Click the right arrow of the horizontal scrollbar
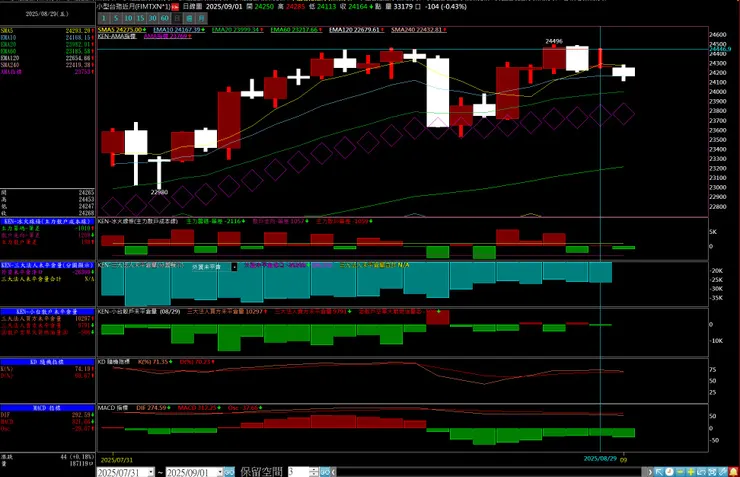This screenshot has height=477, width=740. (650, 472)
